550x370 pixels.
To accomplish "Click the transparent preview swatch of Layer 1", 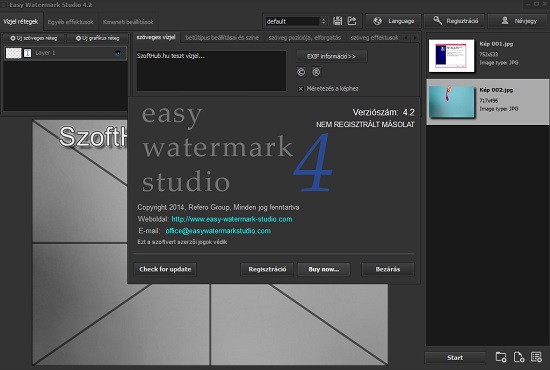I will tap(14, 53).
